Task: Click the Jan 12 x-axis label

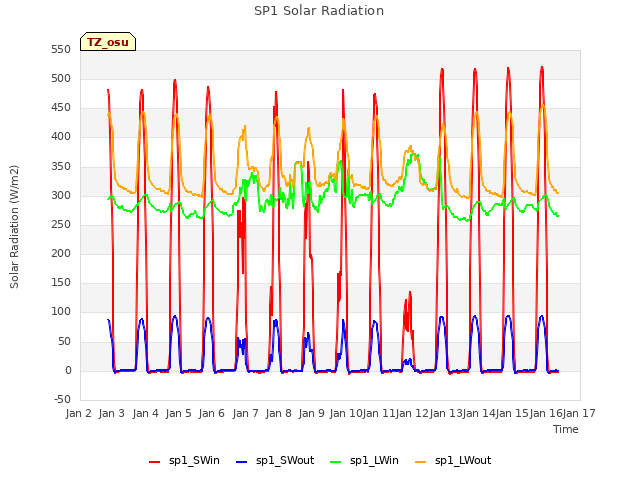Action: click(412, 413)
